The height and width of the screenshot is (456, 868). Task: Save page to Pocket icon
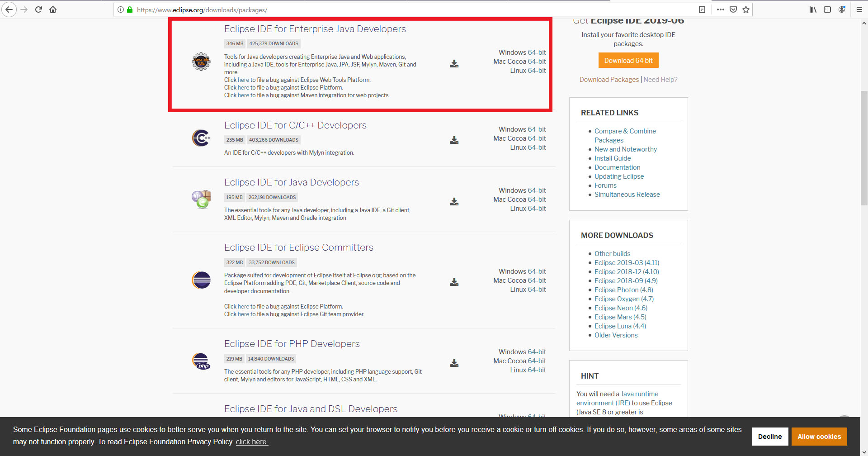[x=733, y=9]
